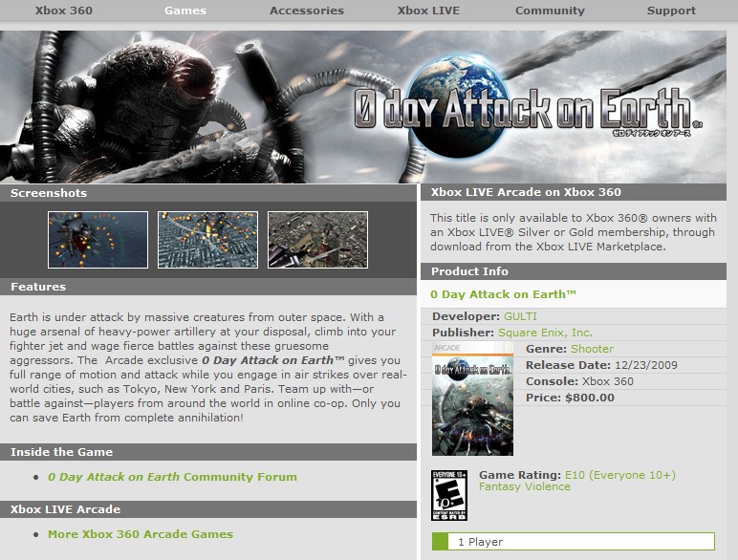Click the Console value Xbox 360
The width and height of the screenshot is (738, 560).
(608, 381)
